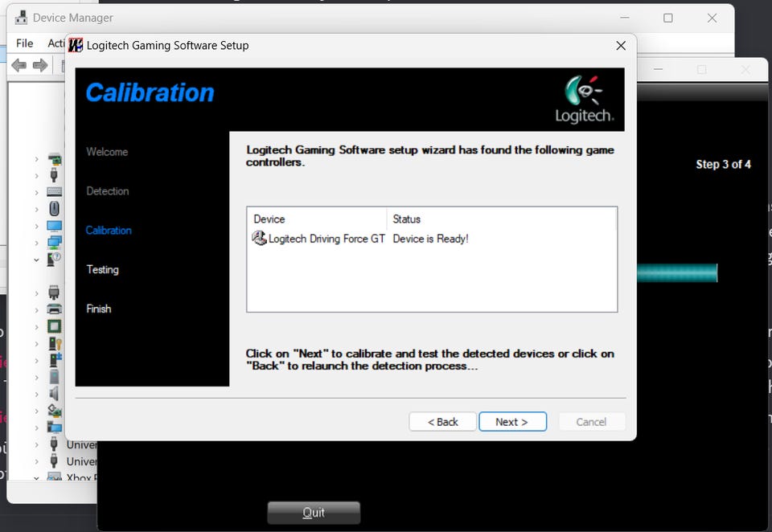Select the Software components puzzle icon

pos(55,360)
